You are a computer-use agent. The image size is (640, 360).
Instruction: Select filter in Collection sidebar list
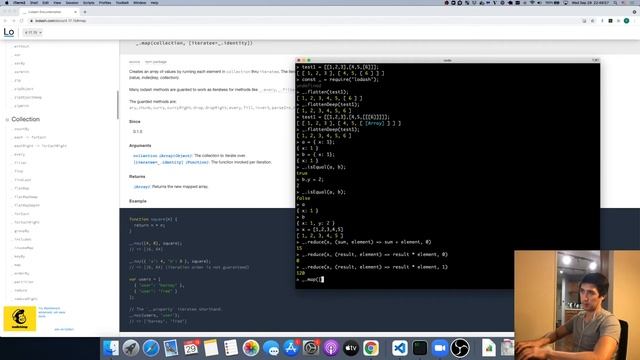(x=20, y=163)
